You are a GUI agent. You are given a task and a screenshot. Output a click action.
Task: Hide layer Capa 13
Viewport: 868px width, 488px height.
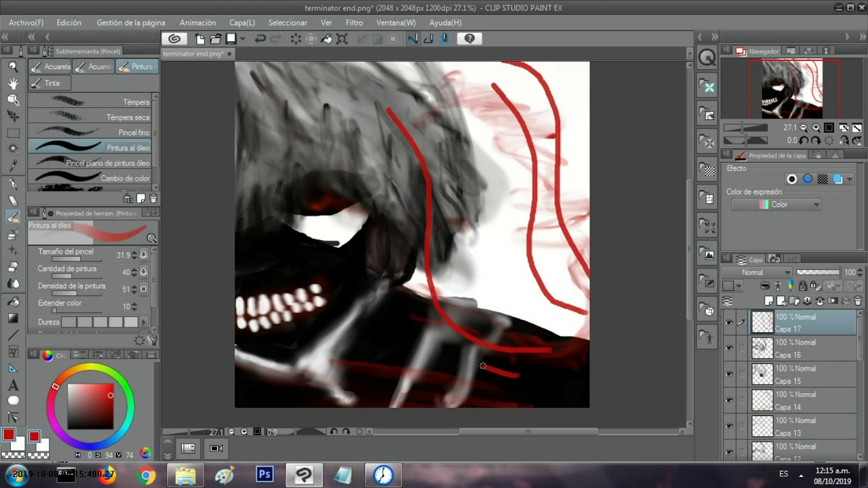coord(729,426)
